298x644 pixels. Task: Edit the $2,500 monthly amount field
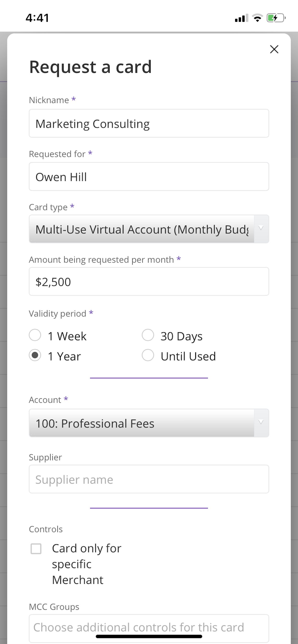(149, 281)
